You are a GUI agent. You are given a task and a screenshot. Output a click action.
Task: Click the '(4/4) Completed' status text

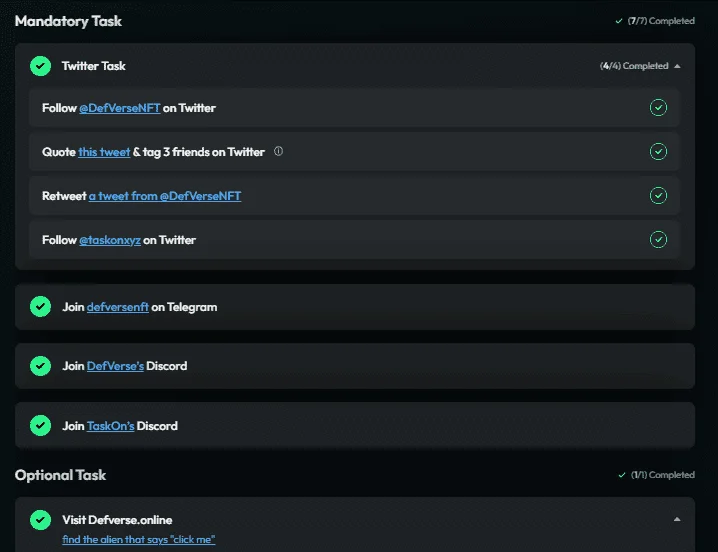(634, 66)
